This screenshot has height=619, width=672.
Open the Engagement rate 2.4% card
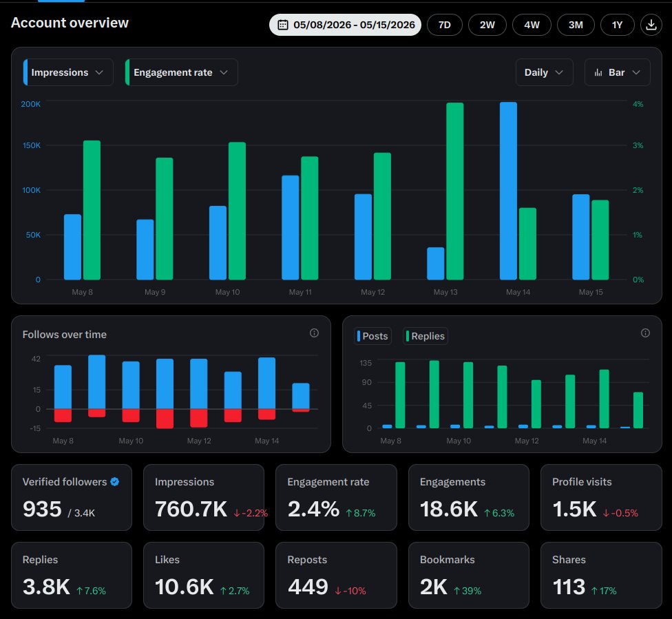336,497
